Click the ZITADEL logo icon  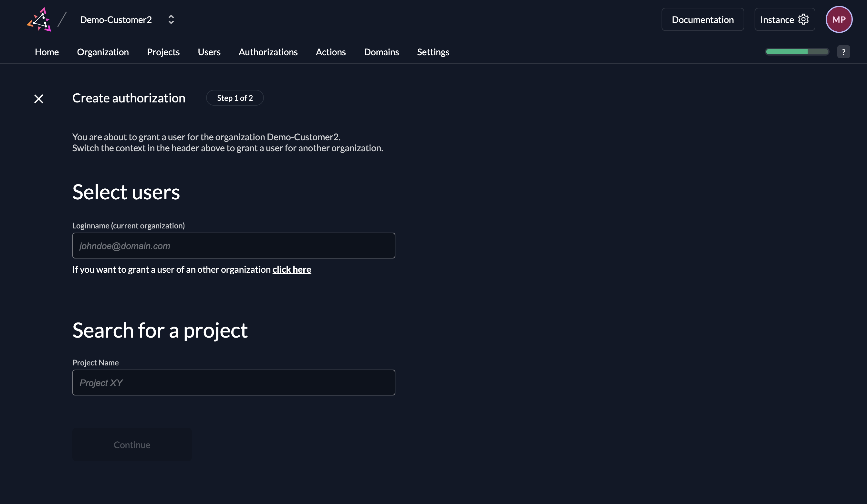39,20
